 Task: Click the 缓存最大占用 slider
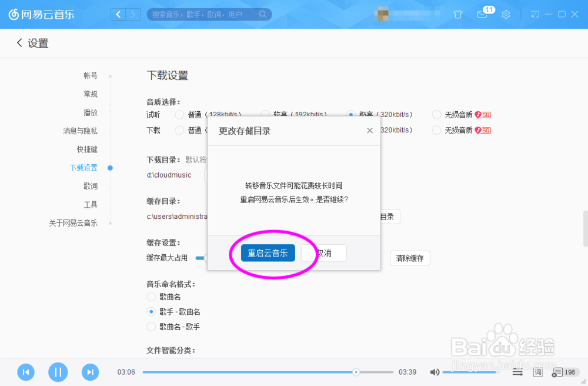coord(201,258)
